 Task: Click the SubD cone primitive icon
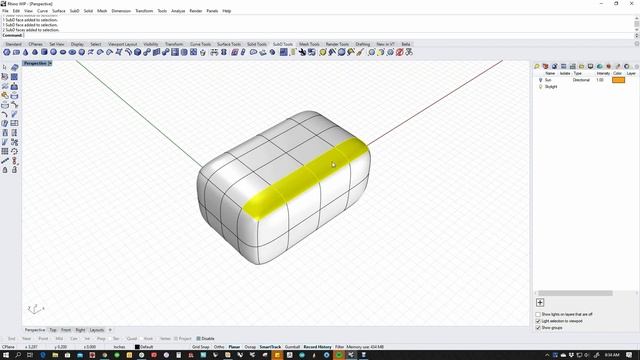click(26, 52)
